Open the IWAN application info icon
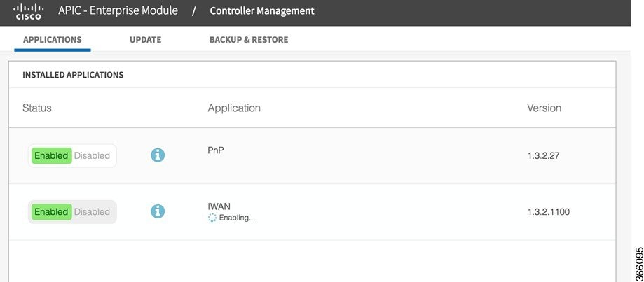The height and width of the screenshot is (282, 644). [x=158, y=211]
